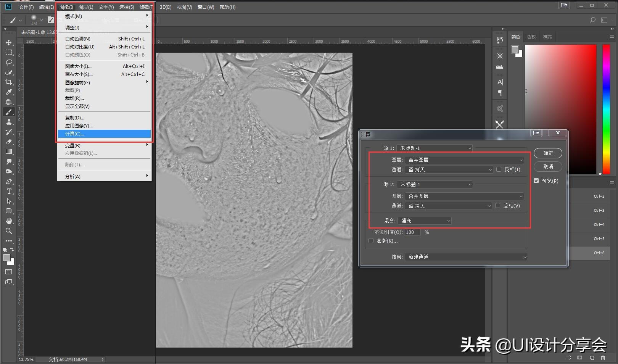Viewport: 618px width, 364px height.
Task: Open the 结果 result dropdown
Action: point(466,257)
